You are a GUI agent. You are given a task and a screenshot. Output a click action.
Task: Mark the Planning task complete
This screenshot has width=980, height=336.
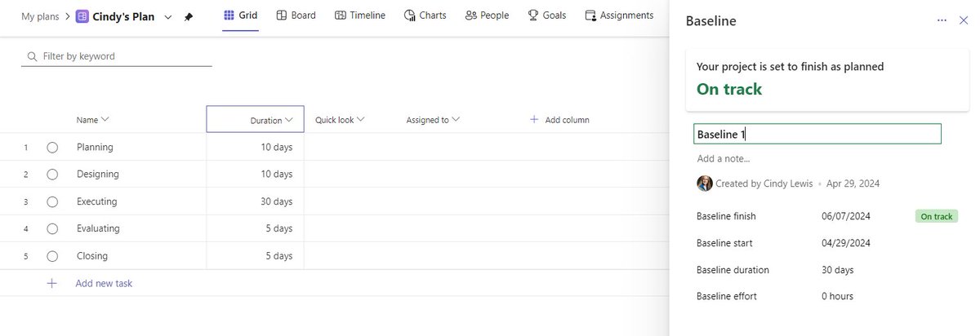click(52, 147)
